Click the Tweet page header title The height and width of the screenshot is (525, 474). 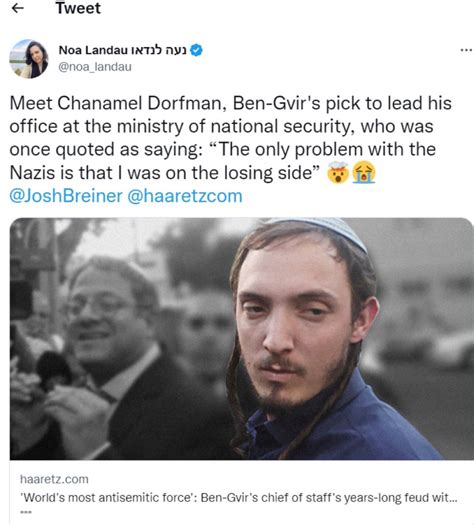(x=78, y=8)
